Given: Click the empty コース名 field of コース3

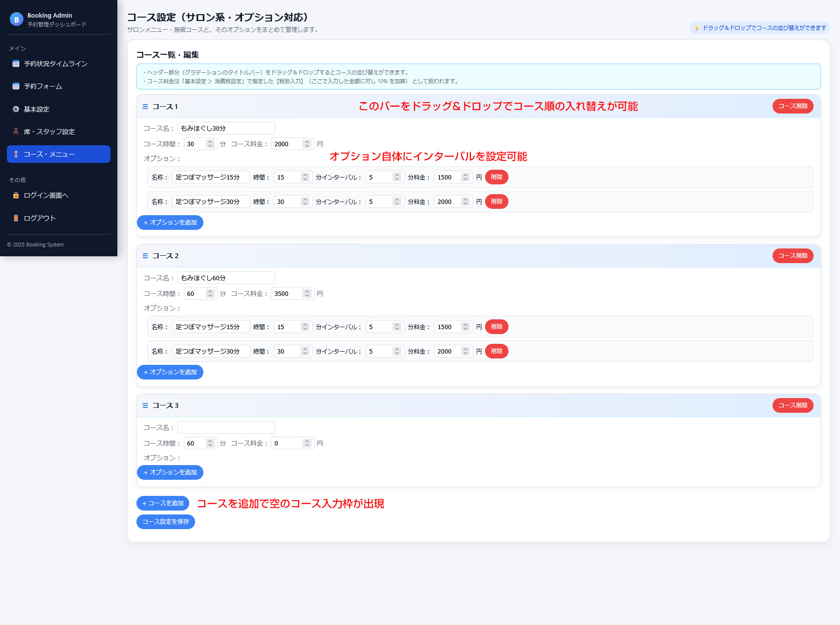Looking at the screenshot, I should pos(226,427).
